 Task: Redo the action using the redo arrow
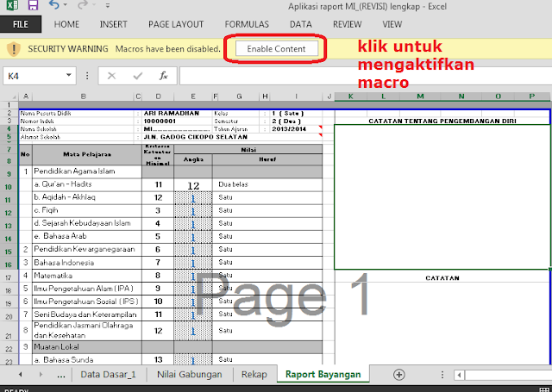83,5
